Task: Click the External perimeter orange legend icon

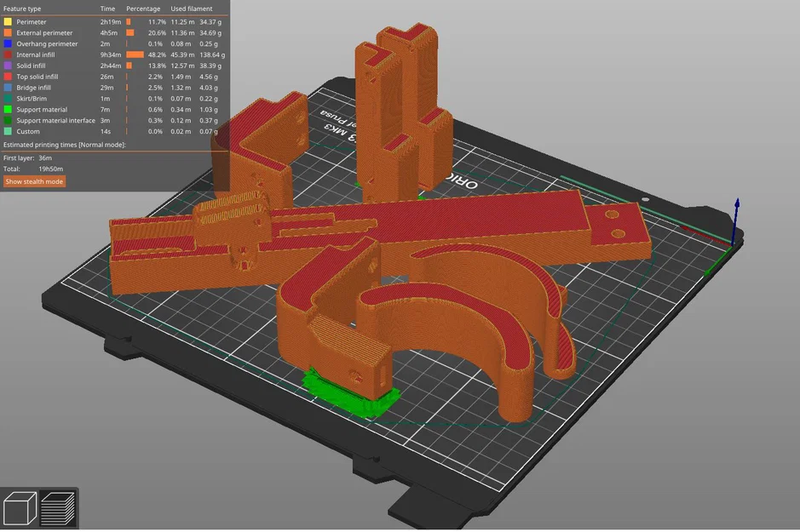Action: pyautogui.click(x=9, y=32)
